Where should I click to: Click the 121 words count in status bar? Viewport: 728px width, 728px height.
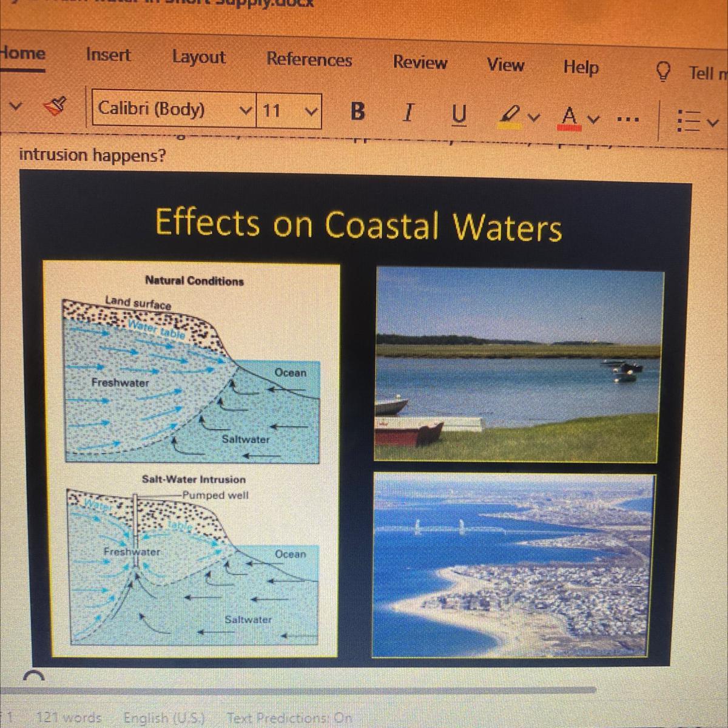69,718
